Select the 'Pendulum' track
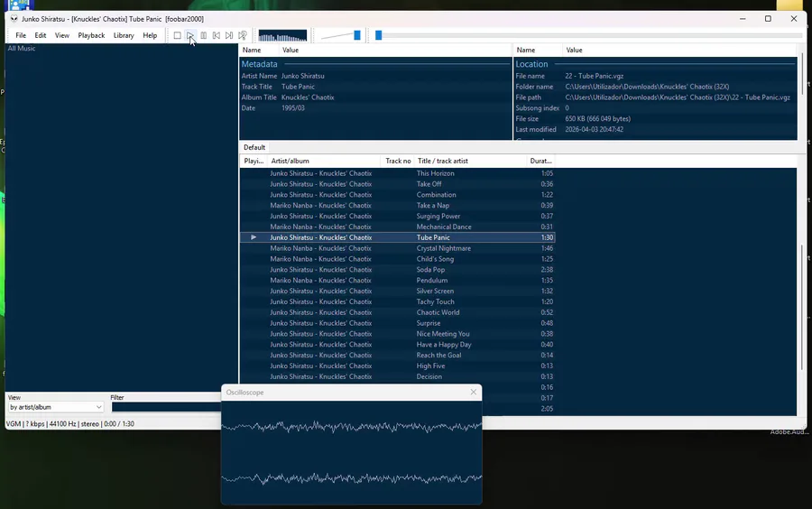Viewport: 812px width, 509px height. click(398, 280)
